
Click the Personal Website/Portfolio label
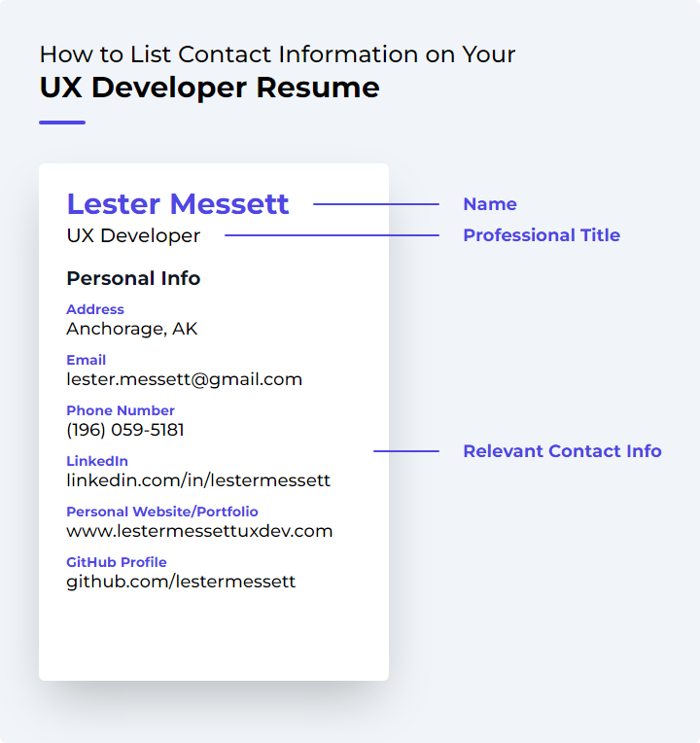coord(162,512)
